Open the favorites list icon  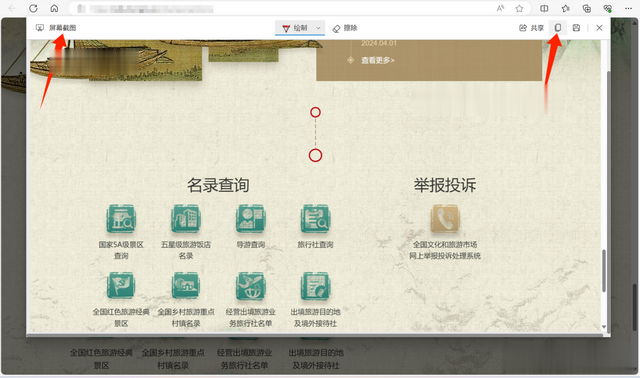click(x=565, y=8)
